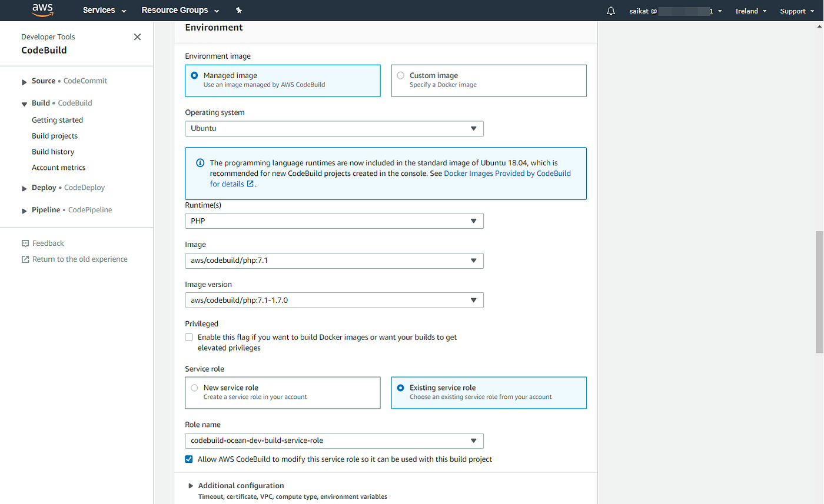
Task: Click the AWS home logo
Action: click(x=42, y=10)
